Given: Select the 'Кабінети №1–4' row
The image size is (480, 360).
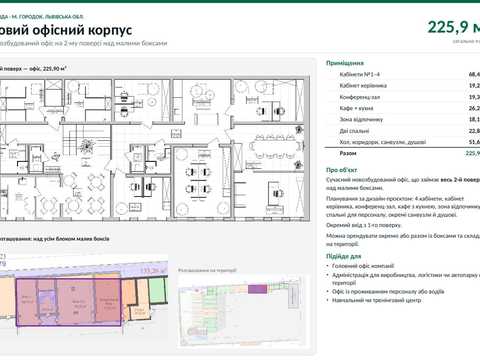Looking at the screenshot, I should click(403, 74).
